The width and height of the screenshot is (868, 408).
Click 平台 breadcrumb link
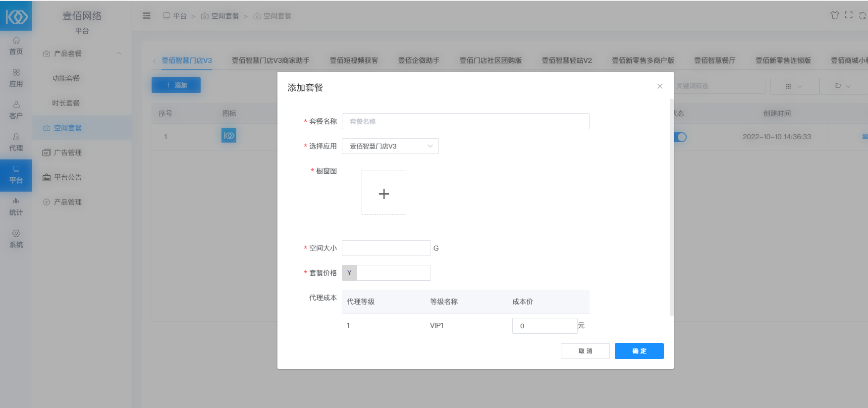click(x=175, y=16)
